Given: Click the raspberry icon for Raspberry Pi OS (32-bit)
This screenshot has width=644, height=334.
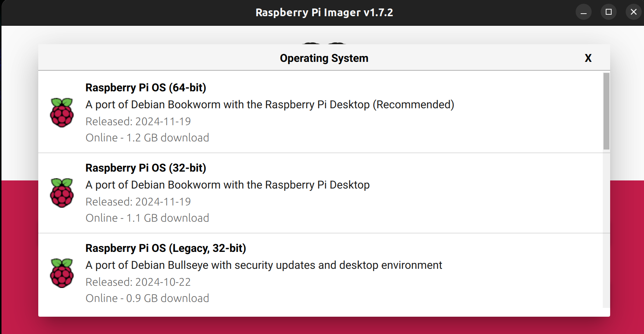Looking at the screenshot, I should pyautogui.click(x=62, y=193).
